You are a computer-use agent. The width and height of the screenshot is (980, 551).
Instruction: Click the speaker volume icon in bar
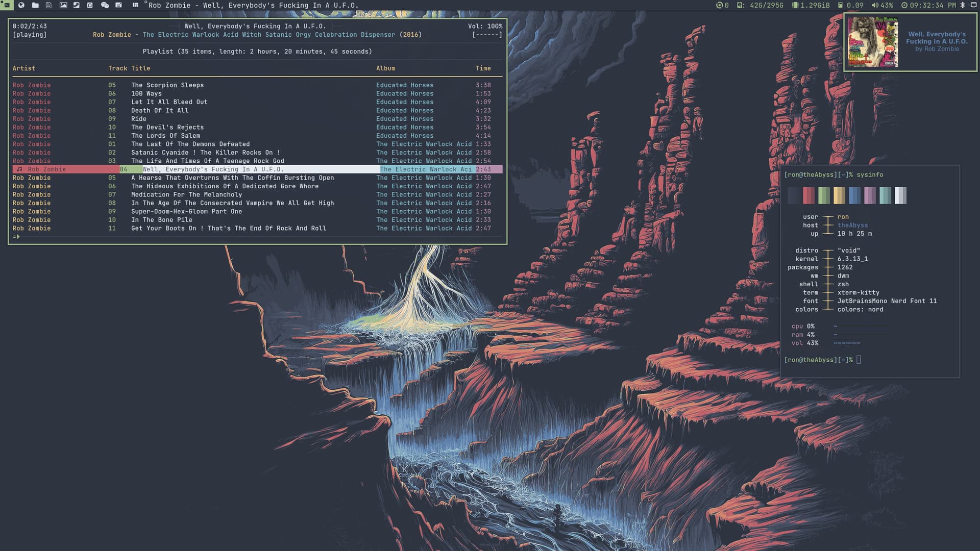point(875,5)
